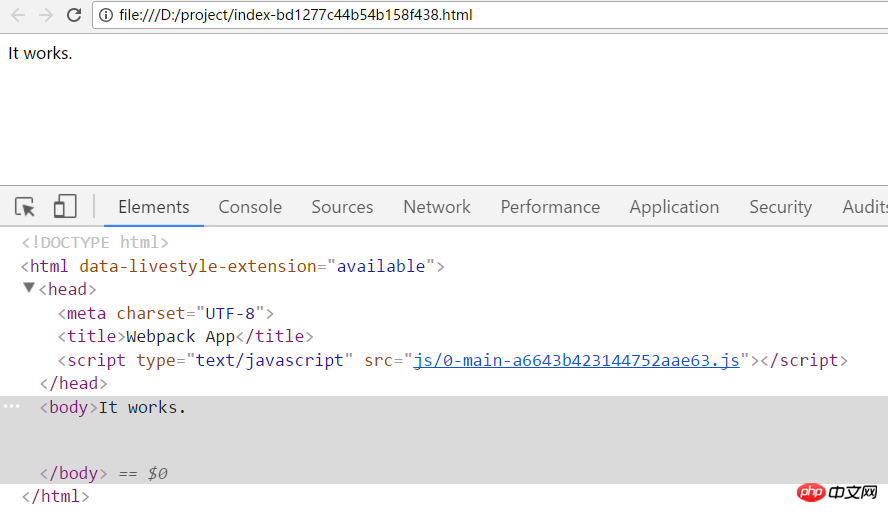
Task: Open the Network tab
Action: (x=437, y=207)
